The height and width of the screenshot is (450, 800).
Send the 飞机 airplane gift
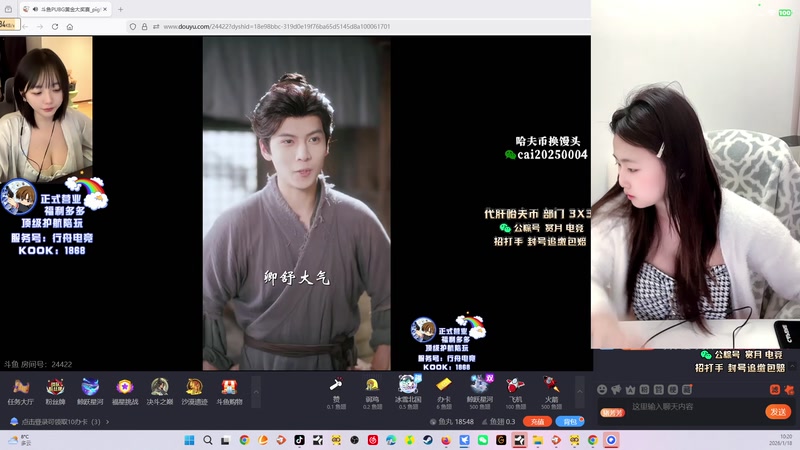tap(515, 393)
